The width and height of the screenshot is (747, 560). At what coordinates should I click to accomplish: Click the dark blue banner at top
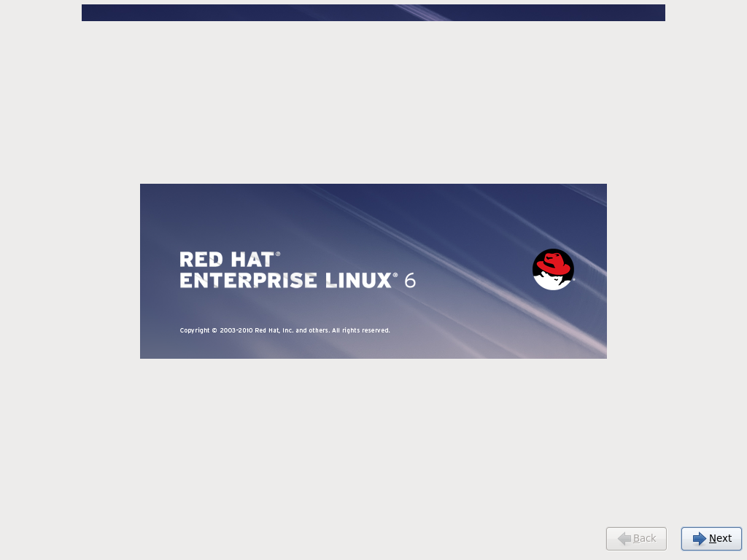(373, 12)
